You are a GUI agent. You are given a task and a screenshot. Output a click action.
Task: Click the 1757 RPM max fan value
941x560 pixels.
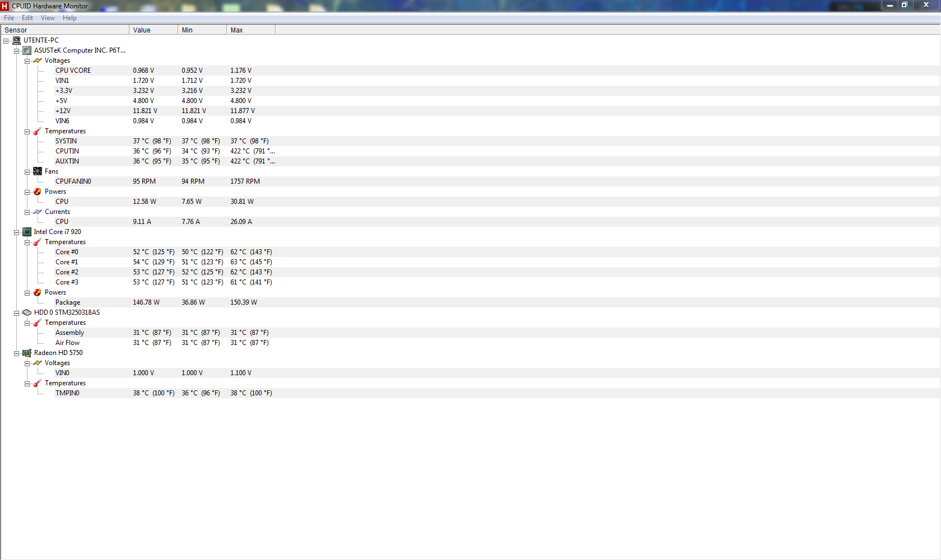(x=245, y=181)
